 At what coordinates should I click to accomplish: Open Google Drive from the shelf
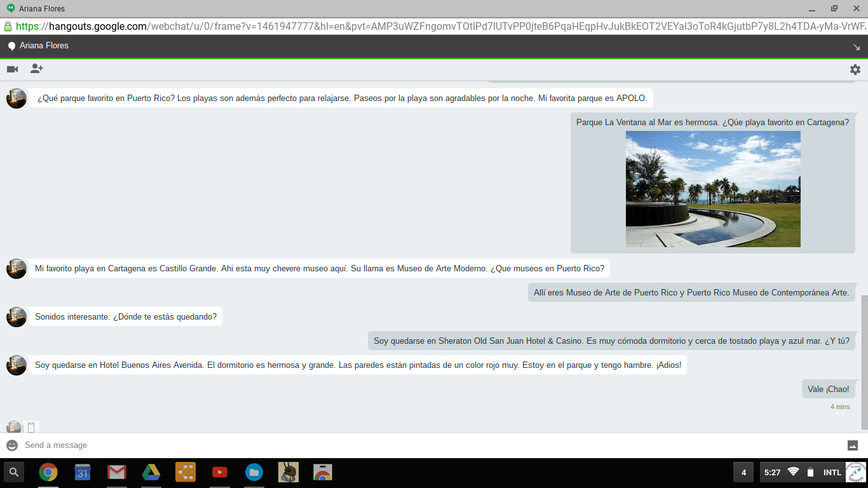tap(151, 472)
